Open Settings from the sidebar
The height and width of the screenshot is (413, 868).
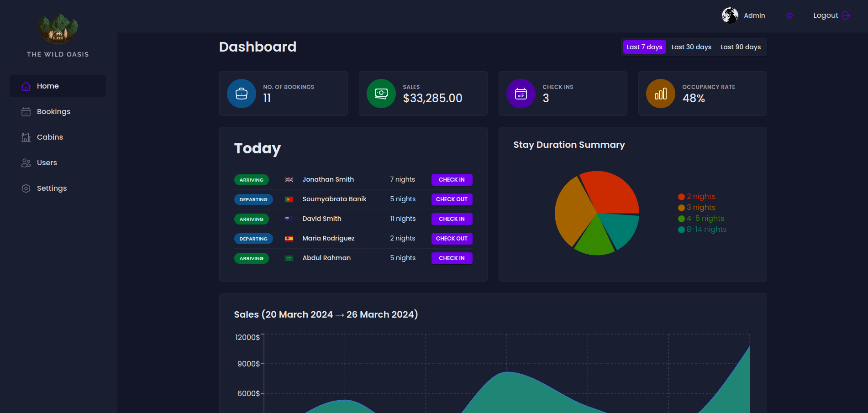(x=52, y=188)
